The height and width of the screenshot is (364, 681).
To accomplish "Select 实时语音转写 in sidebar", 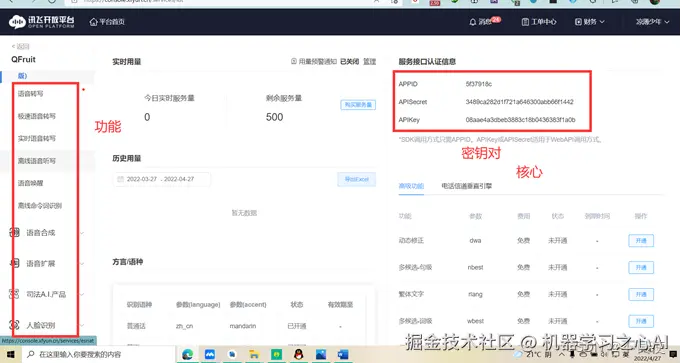I will coord(36,138).
